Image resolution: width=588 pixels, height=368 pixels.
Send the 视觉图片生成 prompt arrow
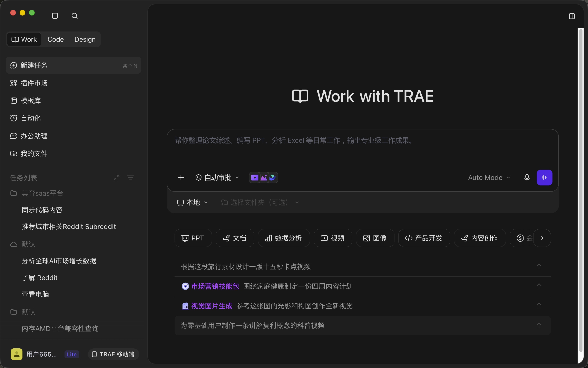tap(539, 306)
